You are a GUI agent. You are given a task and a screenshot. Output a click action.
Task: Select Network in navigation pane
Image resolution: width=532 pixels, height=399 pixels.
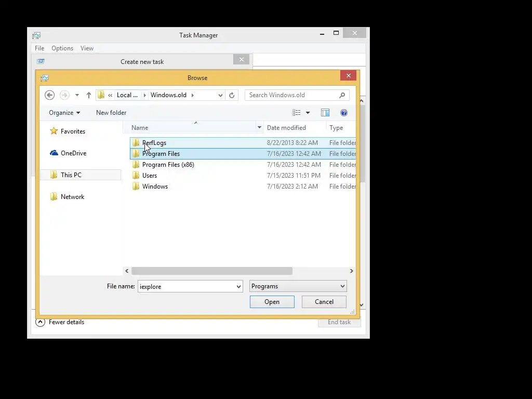pos(72,197)
